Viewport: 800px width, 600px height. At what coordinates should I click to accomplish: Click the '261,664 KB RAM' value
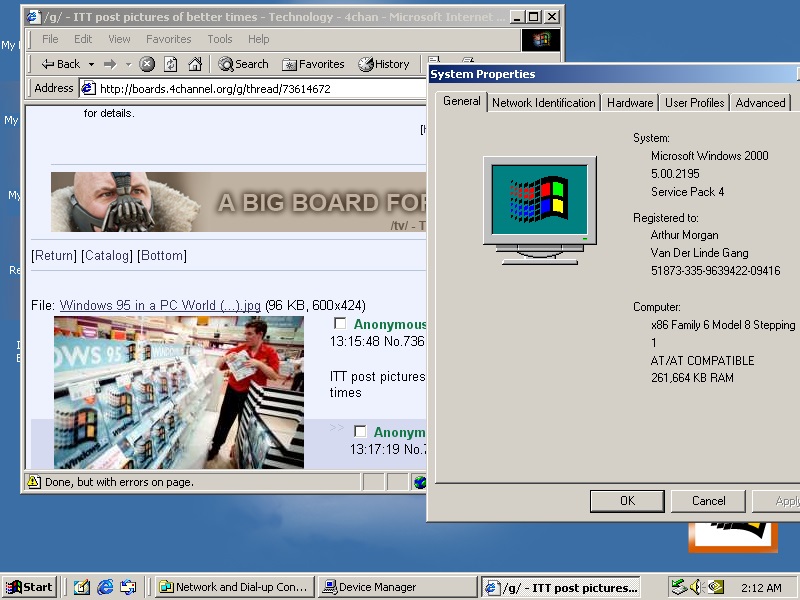click(692, 378)
